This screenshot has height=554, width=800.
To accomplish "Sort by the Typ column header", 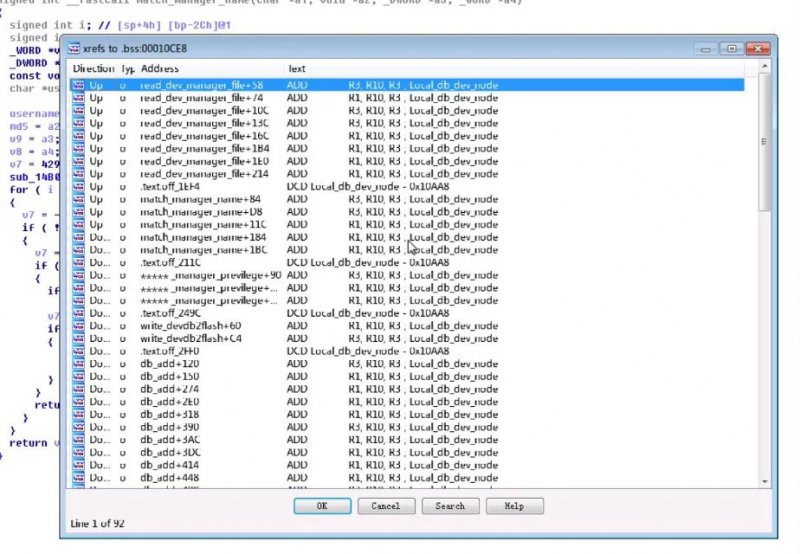I will [x=128, y=68].
